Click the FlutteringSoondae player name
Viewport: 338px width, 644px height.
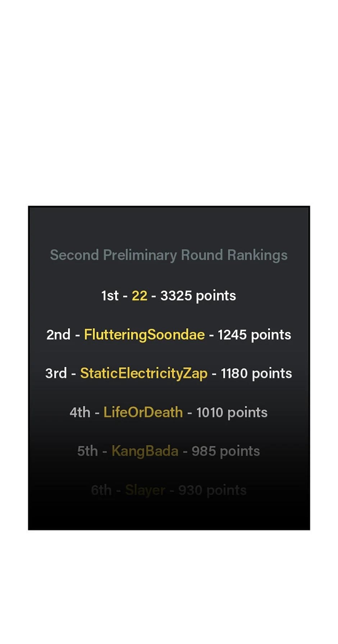click(x=144, y=335)
